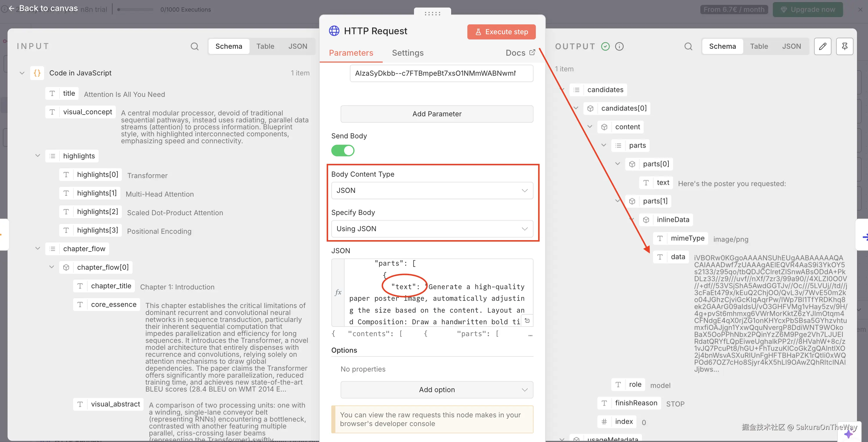Image resolution: width=868 pixels, height=442 pixels.
Task: Switch INPUT view to JSON
Action: coord(298,46)
